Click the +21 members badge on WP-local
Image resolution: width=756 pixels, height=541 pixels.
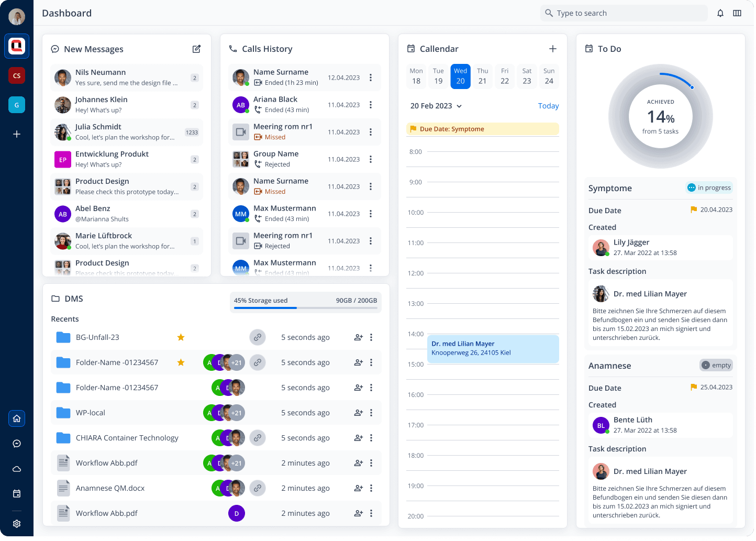[237, 413]
